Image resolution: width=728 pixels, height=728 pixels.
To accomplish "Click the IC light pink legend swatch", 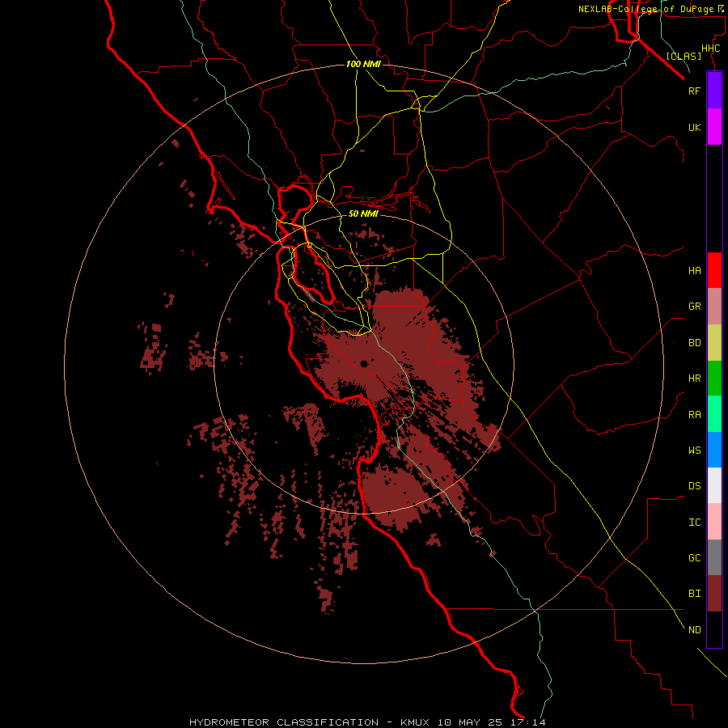I will click(714, 522).
